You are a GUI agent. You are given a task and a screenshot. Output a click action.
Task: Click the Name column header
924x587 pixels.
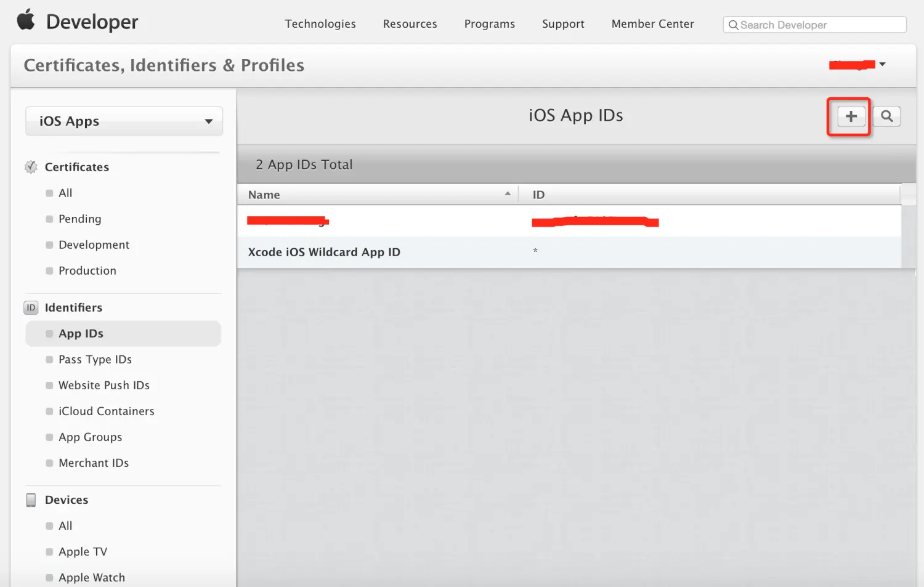click(x=378, y=195)
